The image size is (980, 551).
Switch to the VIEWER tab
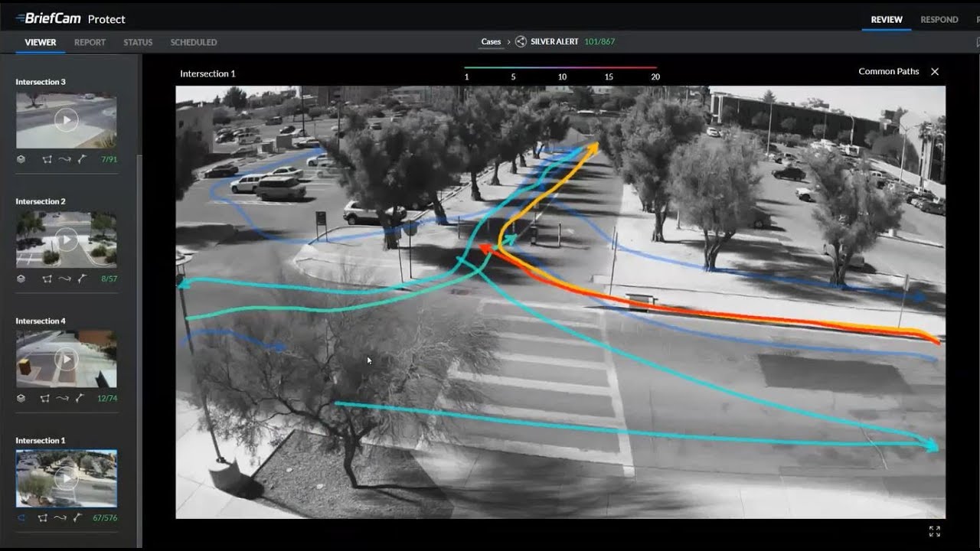tap(40, 42)
